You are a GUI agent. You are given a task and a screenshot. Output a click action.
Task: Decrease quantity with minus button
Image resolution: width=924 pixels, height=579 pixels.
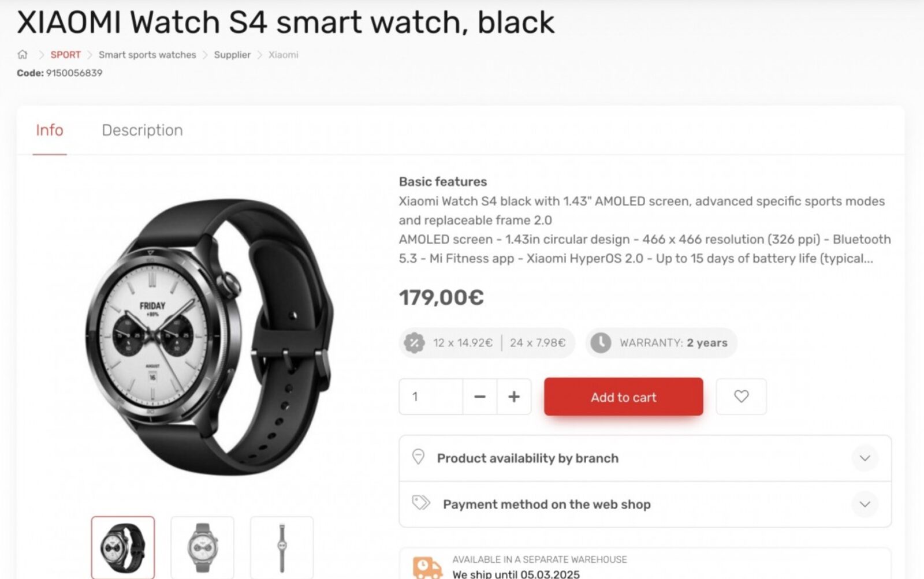click(479, 397)
